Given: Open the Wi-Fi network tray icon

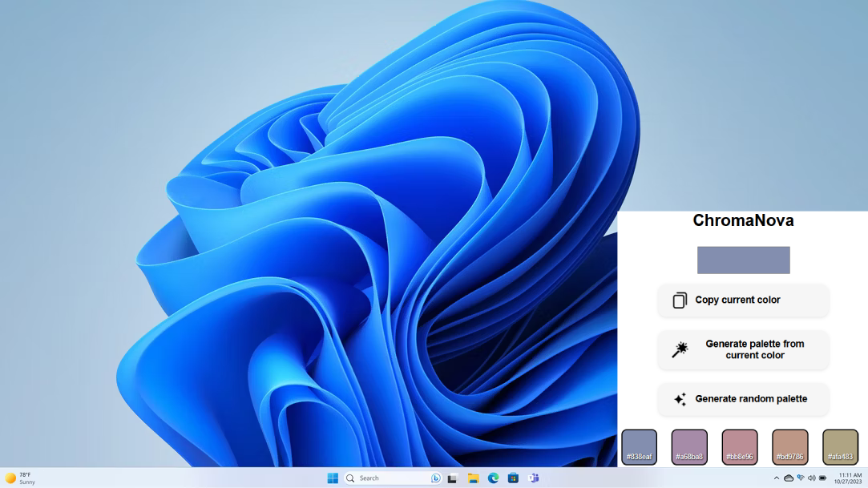Looking at the screenshot, I should [x=801, y=478].
